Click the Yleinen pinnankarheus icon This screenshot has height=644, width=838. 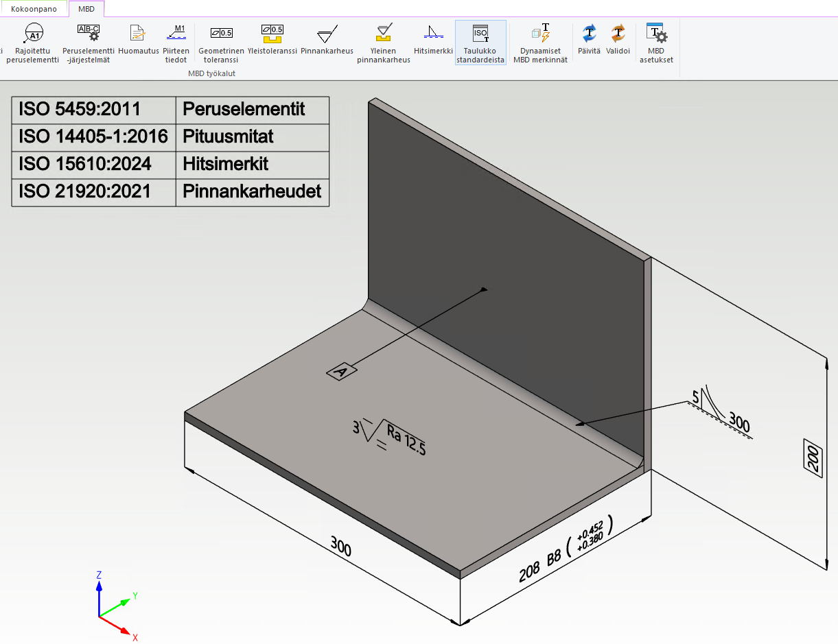point(384,33)
